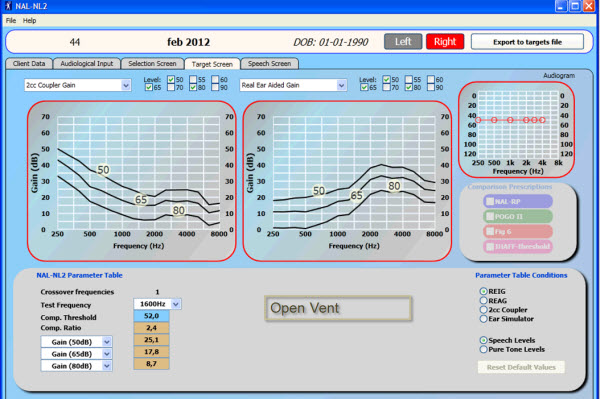Click the Comp. Ratio value 2,4

tap(151, 328)
